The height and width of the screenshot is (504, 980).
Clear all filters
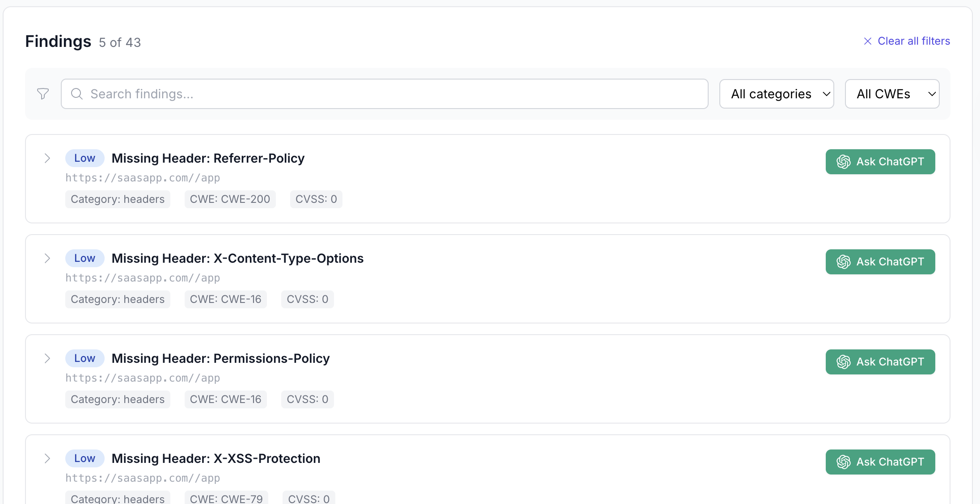click(907, 41)
